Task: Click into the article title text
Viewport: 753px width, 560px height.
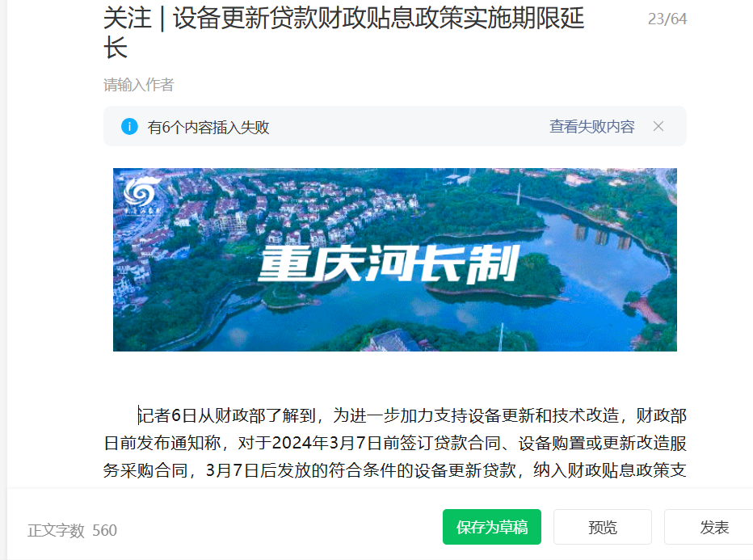Action: pyautogui.click(x=343, y=32)
